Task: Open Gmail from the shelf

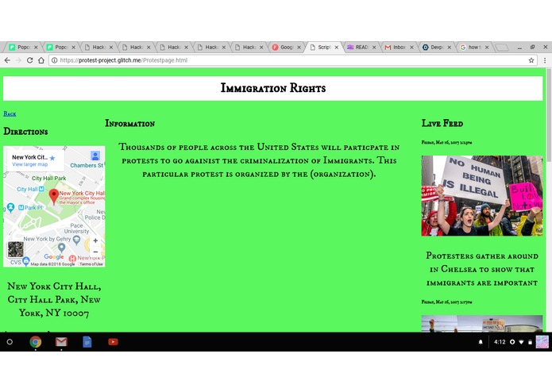Action: (x=61, y=342)
